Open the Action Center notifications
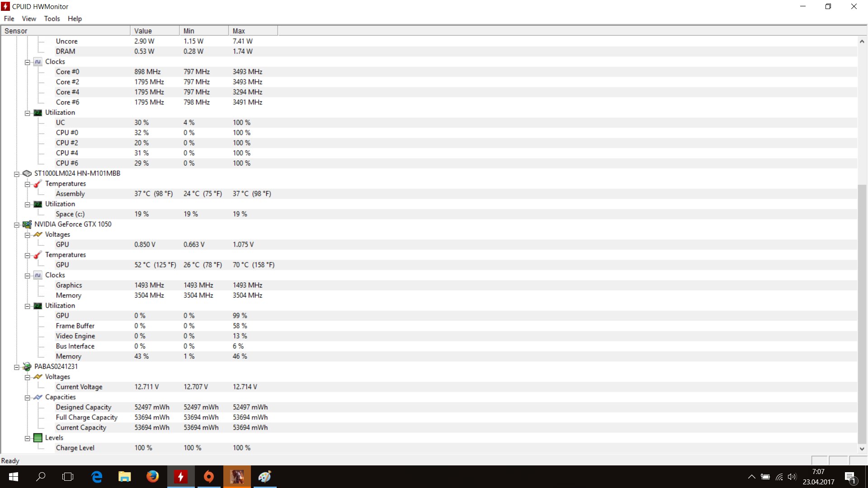Image resolution: width=868 pixels, height=488 pixels. [850, 477]
